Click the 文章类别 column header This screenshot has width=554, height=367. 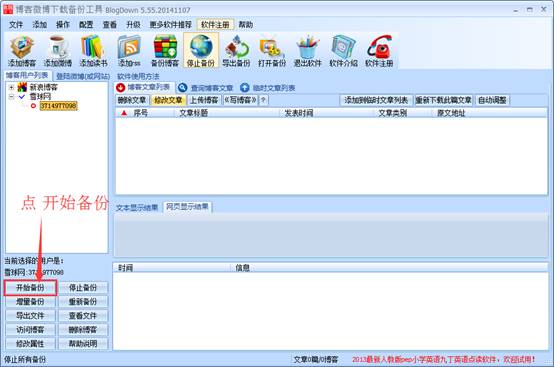[402, 113]
